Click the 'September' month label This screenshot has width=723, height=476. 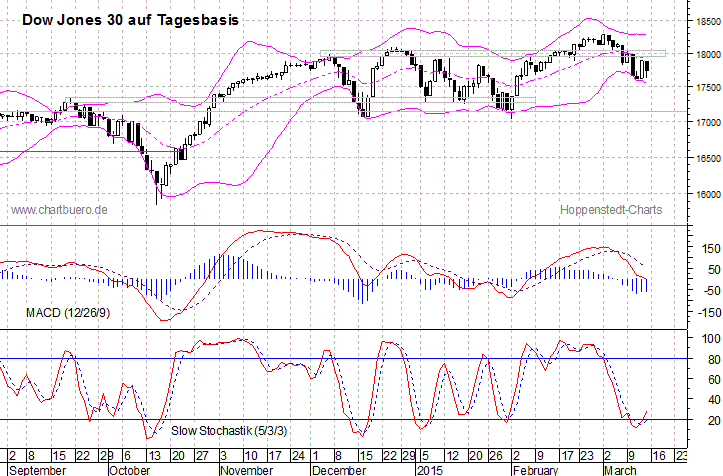pyautogui.click(x=38, y=470)
